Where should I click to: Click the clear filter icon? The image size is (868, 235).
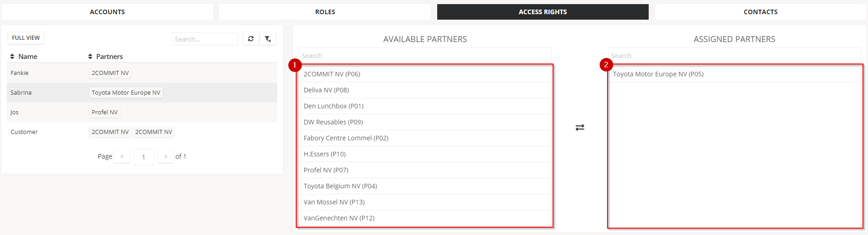pos(268,39)
